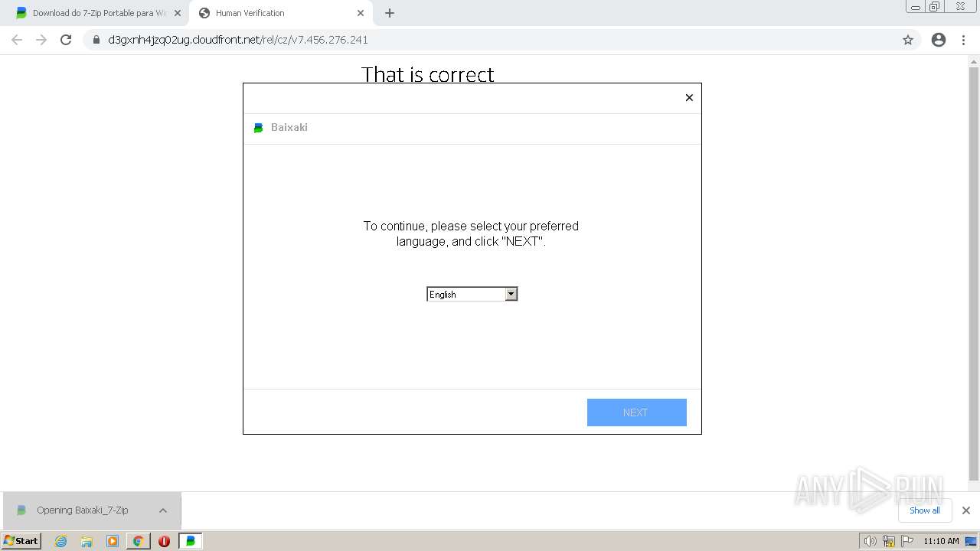
Task: Click the NEXT button in Baixaki dialog
Action: pyautogui.click(x=636, y=412)
